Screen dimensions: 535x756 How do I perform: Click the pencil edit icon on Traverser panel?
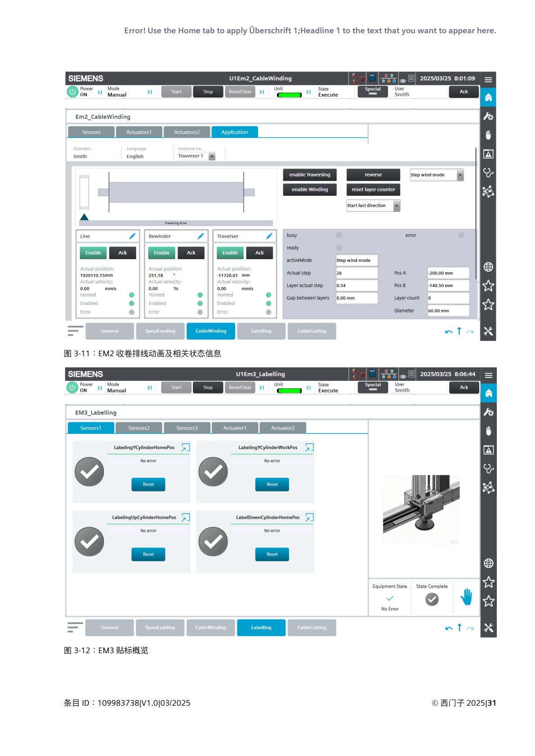[269, 236]
